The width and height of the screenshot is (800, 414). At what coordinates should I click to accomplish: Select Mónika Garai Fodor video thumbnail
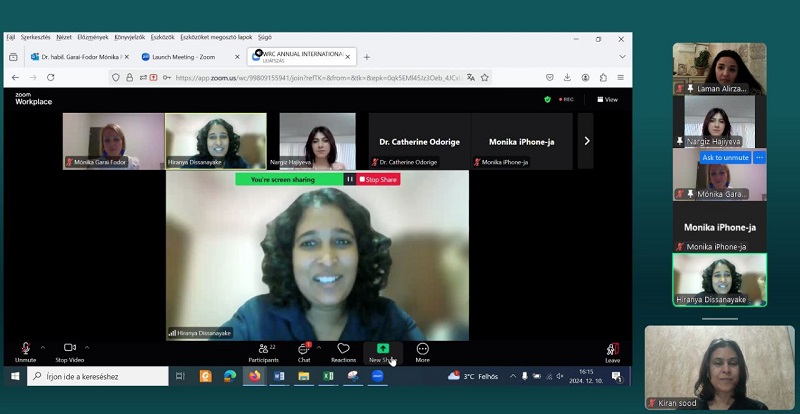click(x=113, y=141)
